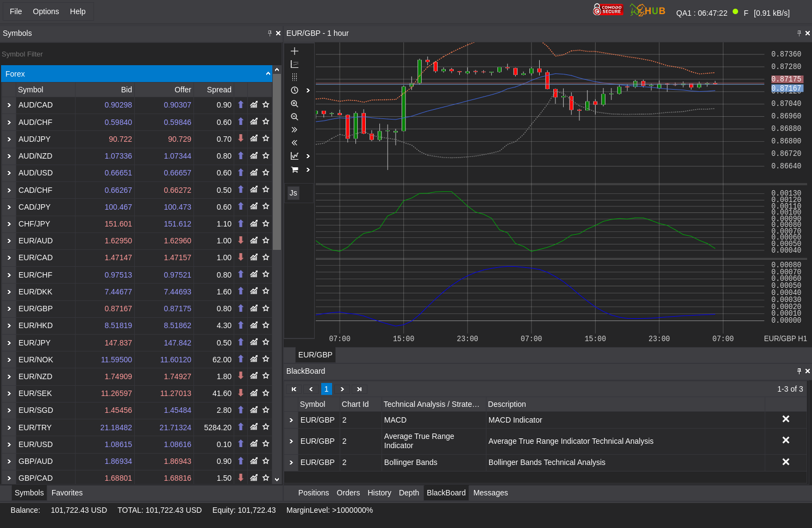The width and height of the screenshot is (812, 528).
Task: Add EUR/GBP to favorites with star
Action: (266, 309)
